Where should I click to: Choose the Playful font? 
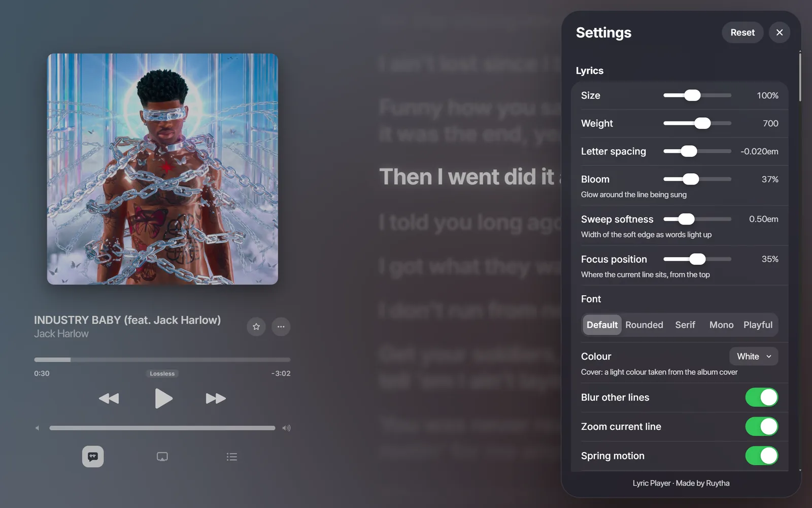pyautogui.click(x=758, y=325)
